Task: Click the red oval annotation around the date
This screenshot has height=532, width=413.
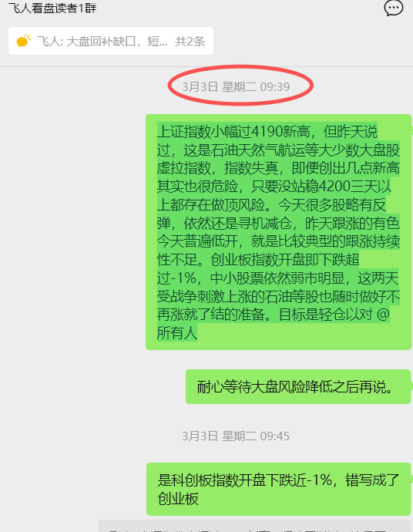Action: click(240, 86)
